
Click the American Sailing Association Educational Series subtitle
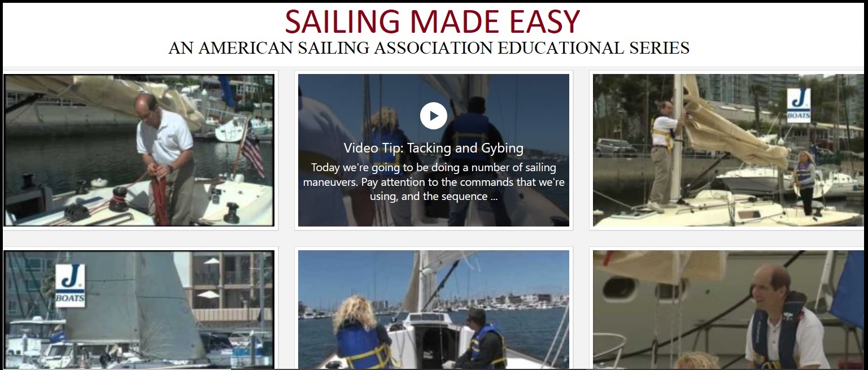coord(429,48)
